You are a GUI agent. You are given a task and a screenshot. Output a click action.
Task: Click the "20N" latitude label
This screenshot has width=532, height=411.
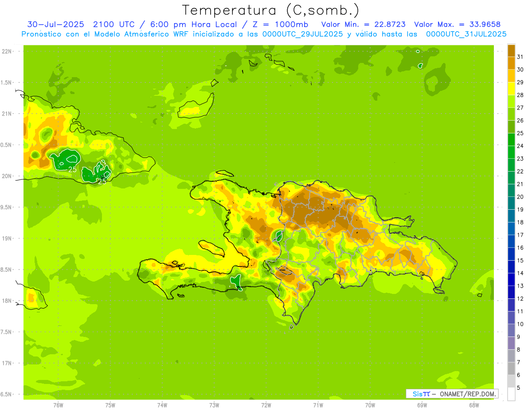click(7, 176)
